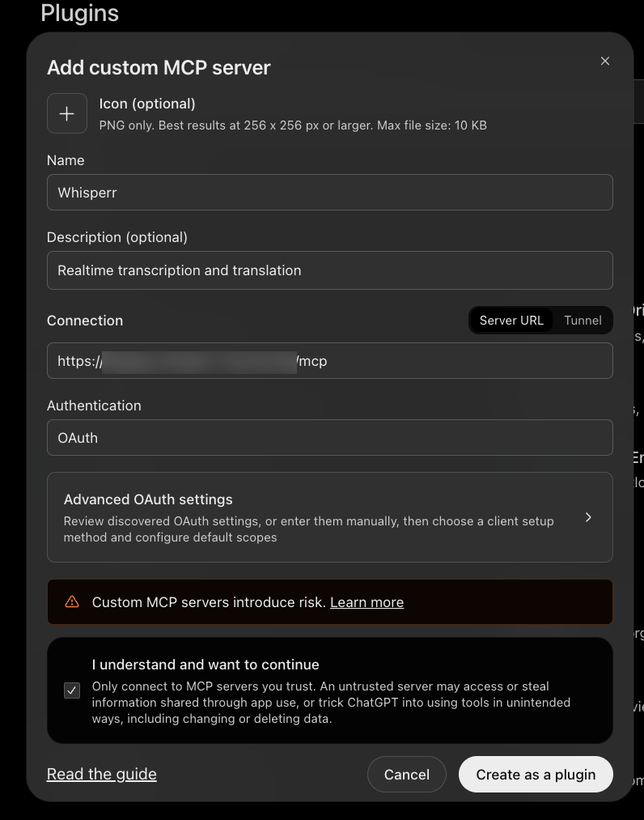
Task: Click the plus icon to upload an icon
Action: click(67, 113)
